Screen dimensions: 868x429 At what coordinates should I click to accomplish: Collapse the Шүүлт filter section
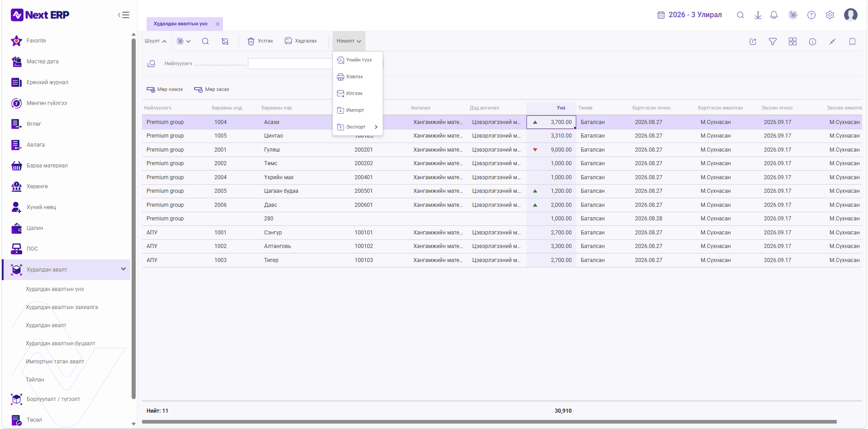pos(156,41)
